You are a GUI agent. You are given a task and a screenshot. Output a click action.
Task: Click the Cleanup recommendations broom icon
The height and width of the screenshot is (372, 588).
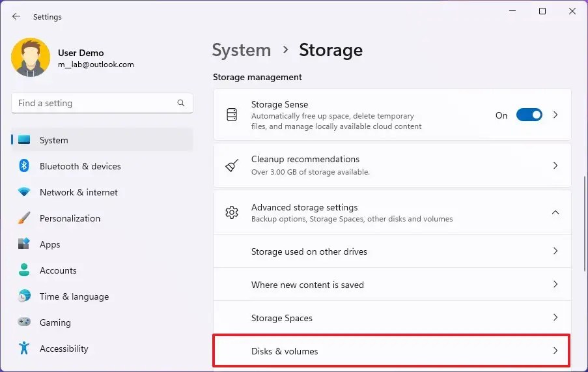pos(232,165)
